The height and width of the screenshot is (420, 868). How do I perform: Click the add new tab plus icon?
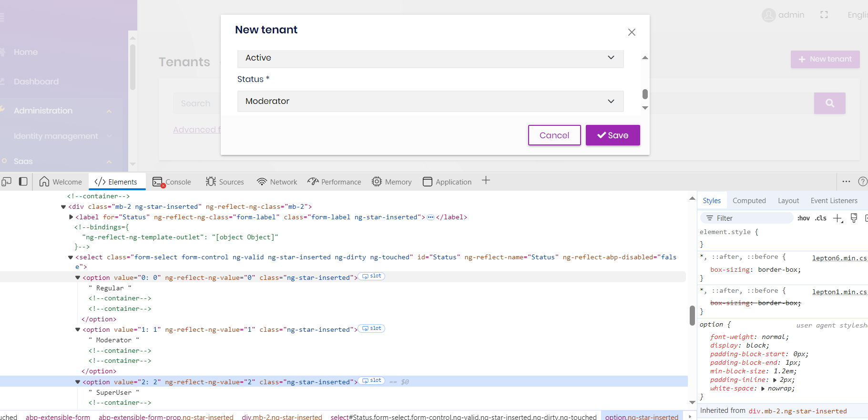coord(486,180)
